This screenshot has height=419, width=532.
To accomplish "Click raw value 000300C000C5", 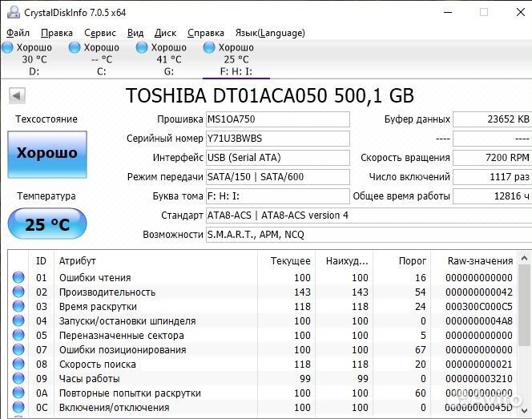I will [x=479, y=306].
